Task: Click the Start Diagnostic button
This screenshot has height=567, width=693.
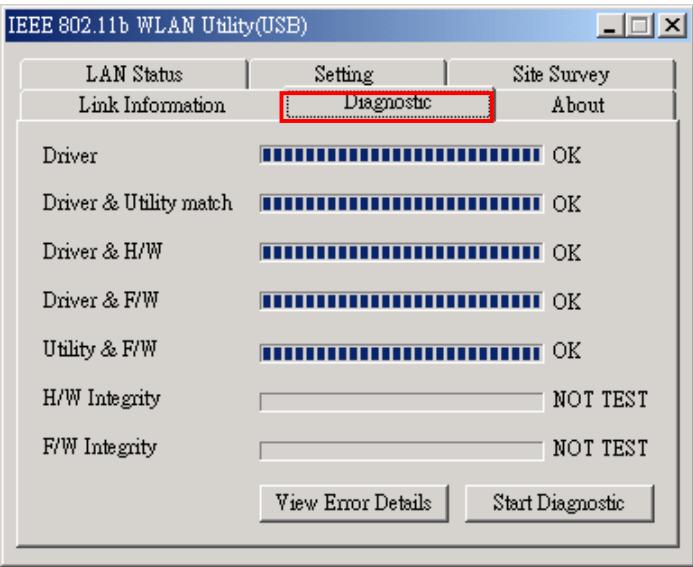Action: pos(559,503)
